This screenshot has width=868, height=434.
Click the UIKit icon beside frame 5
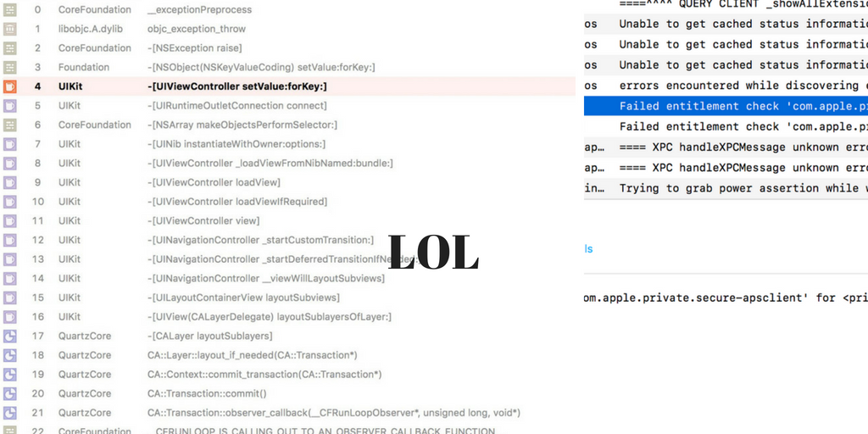(x=10, y=105)
